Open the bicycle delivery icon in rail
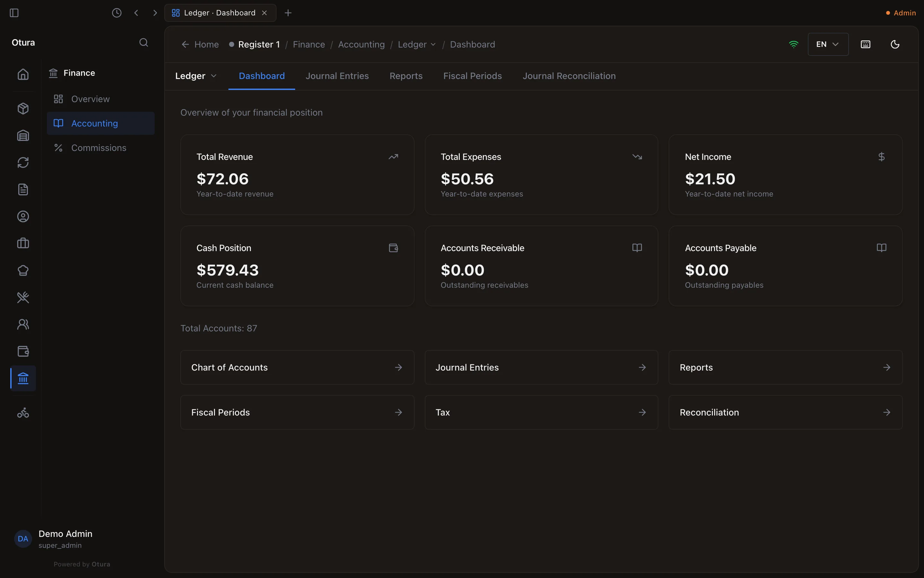Viewport: 924px width, 578px height. [23, 413]
